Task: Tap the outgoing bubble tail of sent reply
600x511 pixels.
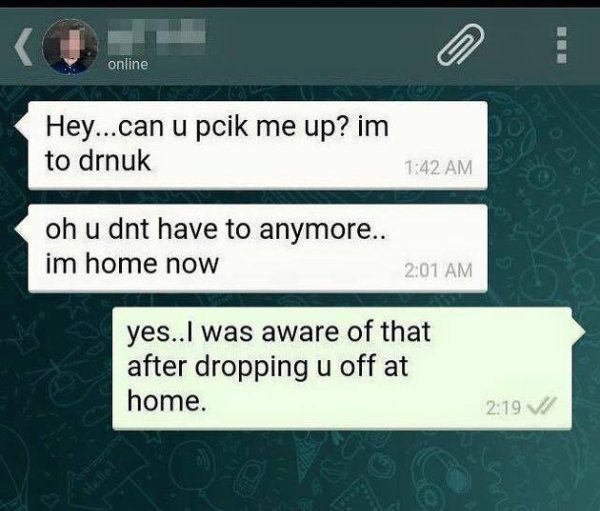Action: pyautogui.click(x=578, y=328)
